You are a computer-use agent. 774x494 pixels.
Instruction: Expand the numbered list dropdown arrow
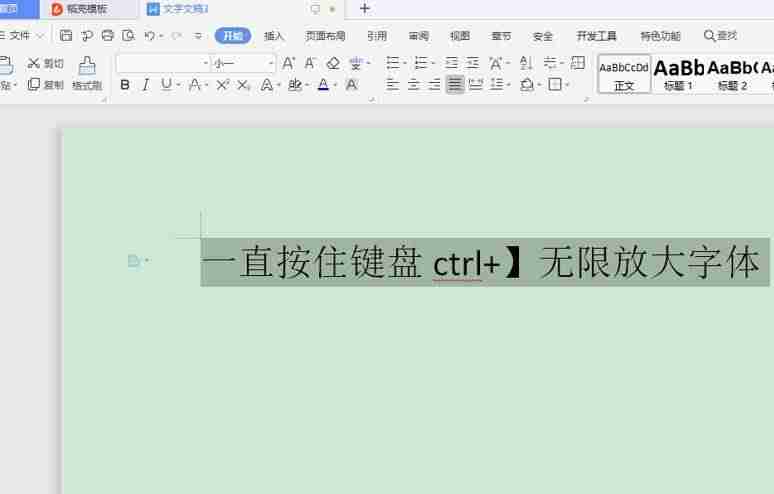(433, 63)
